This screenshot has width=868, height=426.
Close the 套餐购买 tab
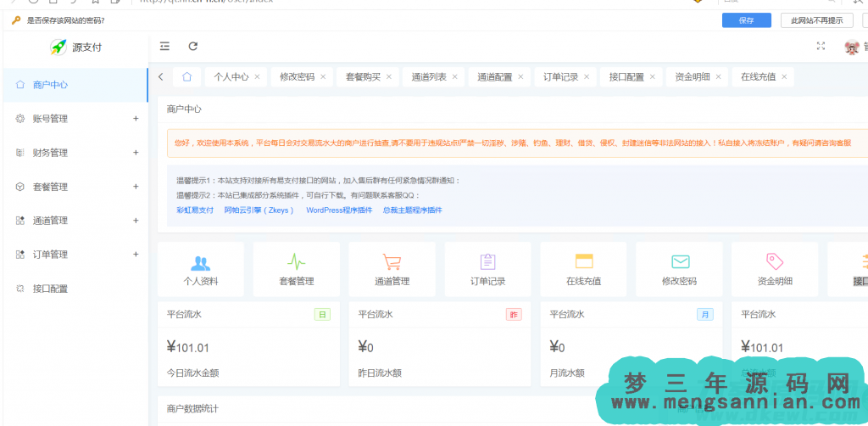pos(389,77)
